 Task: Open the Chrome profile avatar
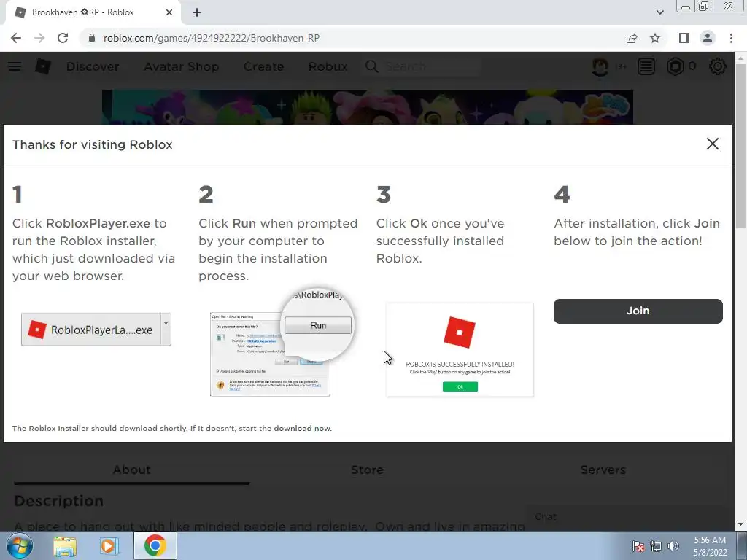[708, 38]
